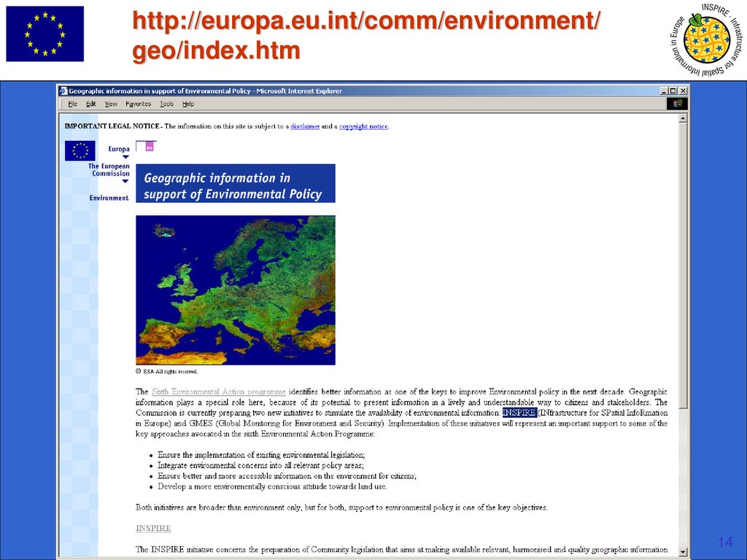
Task: Click the INSPIRE section heading link
Action: tap(153, 528)
